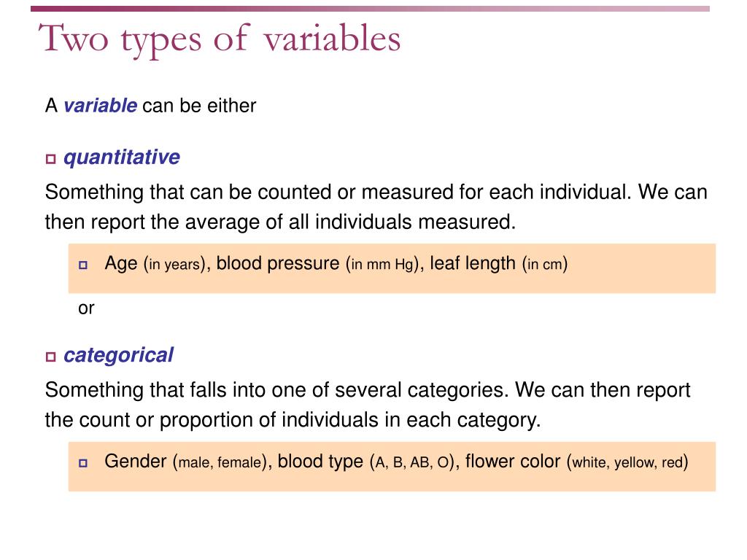Click the blood pressure example text
The width and height of the screenshot is (747, 560).
click(278, 263)
